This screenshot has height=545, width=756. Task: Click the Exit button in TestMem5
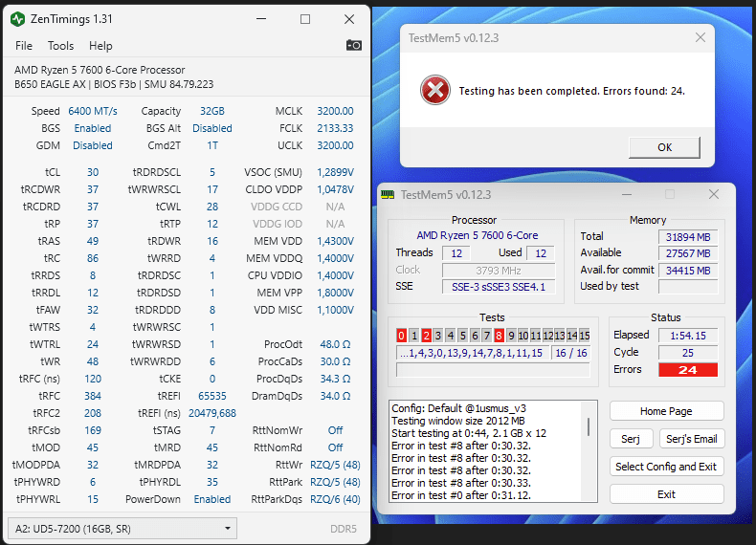tap(666, 494)
